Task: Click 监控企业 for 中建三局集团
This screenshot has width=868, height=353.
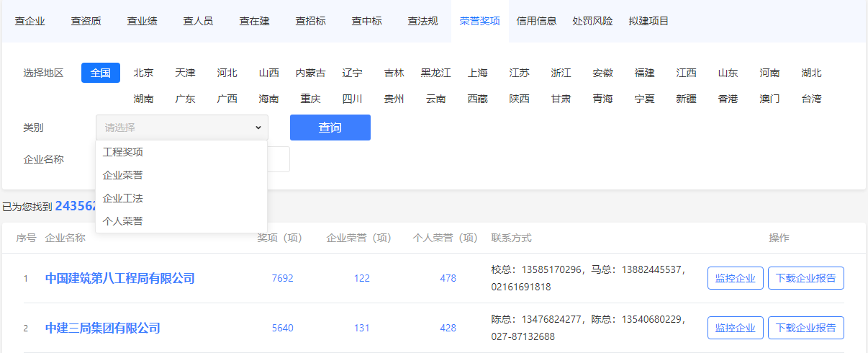Action: tap(736, 328)
